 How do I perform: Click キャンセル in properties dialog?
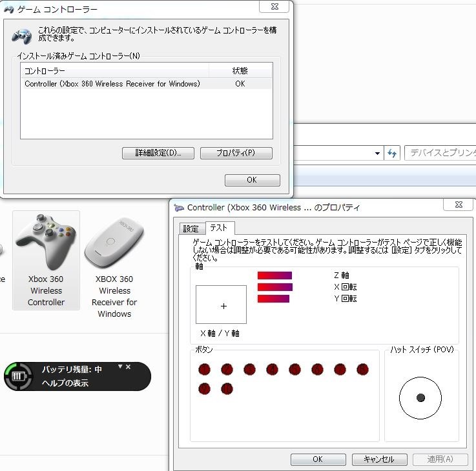379,459
